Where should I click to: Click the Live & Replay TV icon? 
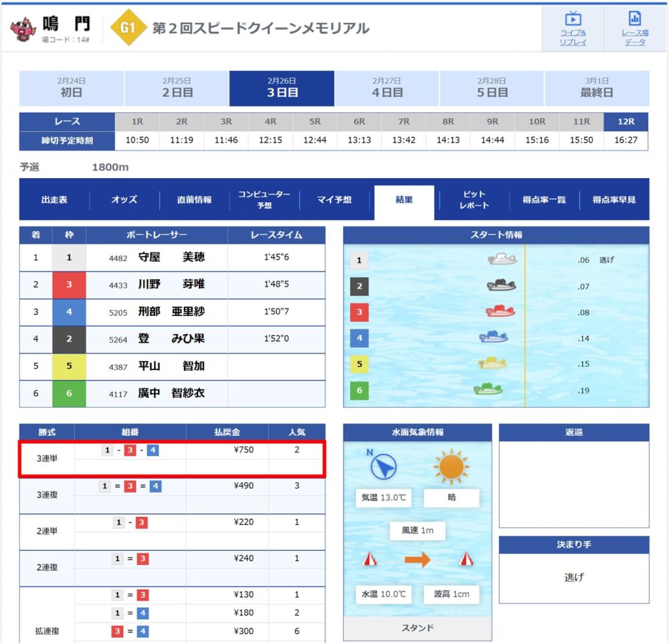[573, 19]
